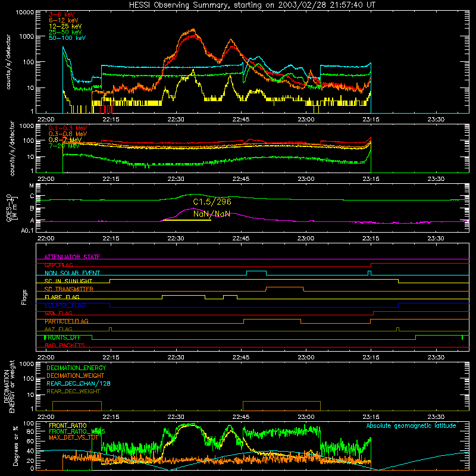Click the MAX_DET_VS_TOT legend label
Viewport: 476px width, 476px height.
tap(73, 437)
